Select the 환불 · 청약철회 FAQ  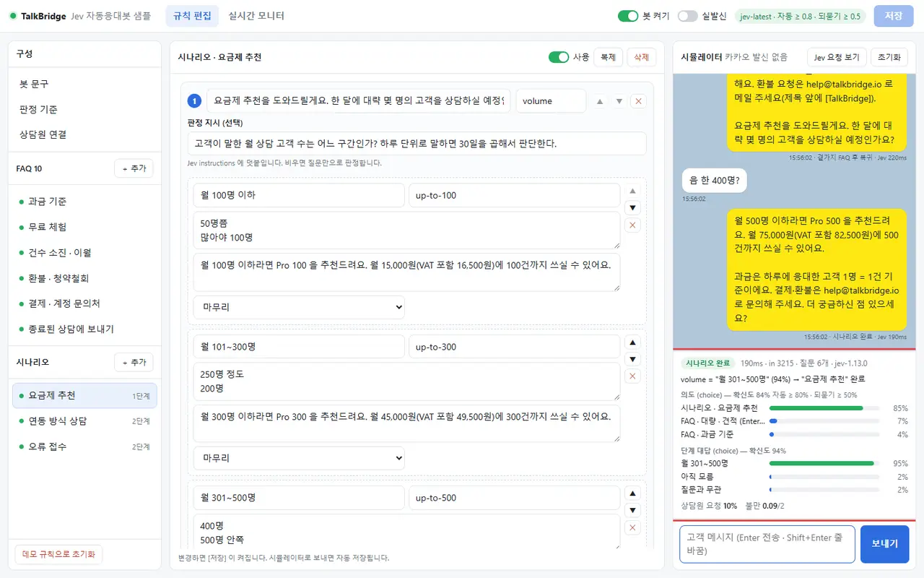pos(84,278)
